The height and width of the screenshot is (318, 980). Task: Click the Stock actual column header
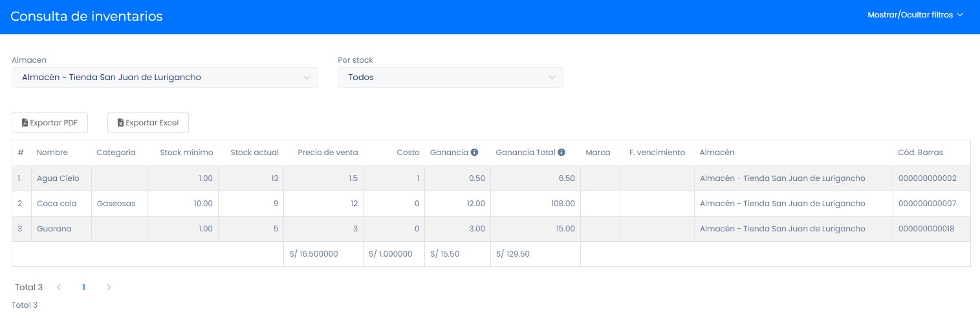tap(254, 153)
